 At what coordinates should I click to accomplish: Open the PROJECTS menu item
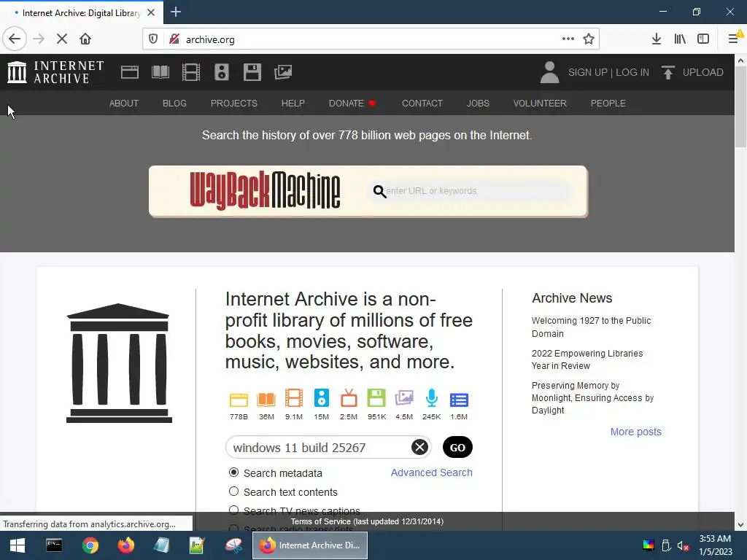pos(234,104)
